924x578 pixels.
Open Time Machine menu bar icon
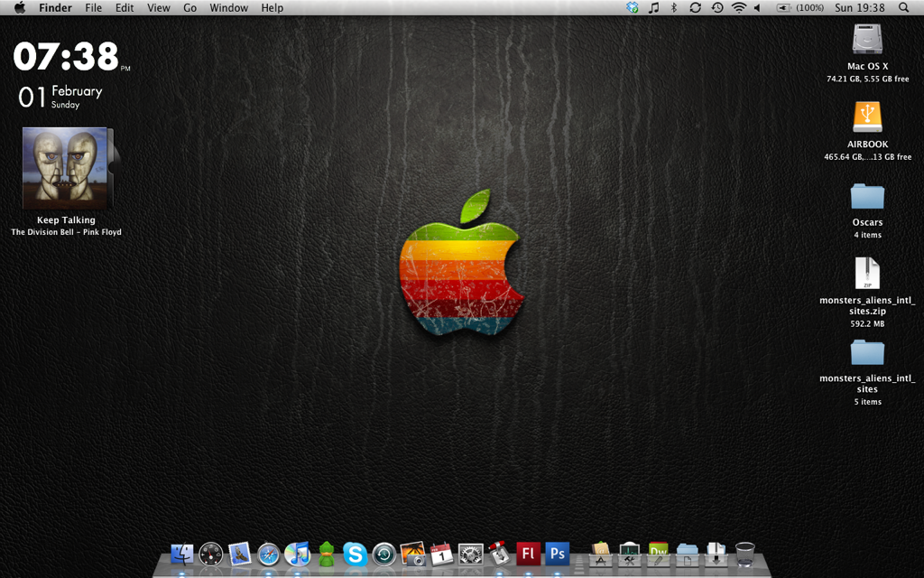[x=717, y=7]
